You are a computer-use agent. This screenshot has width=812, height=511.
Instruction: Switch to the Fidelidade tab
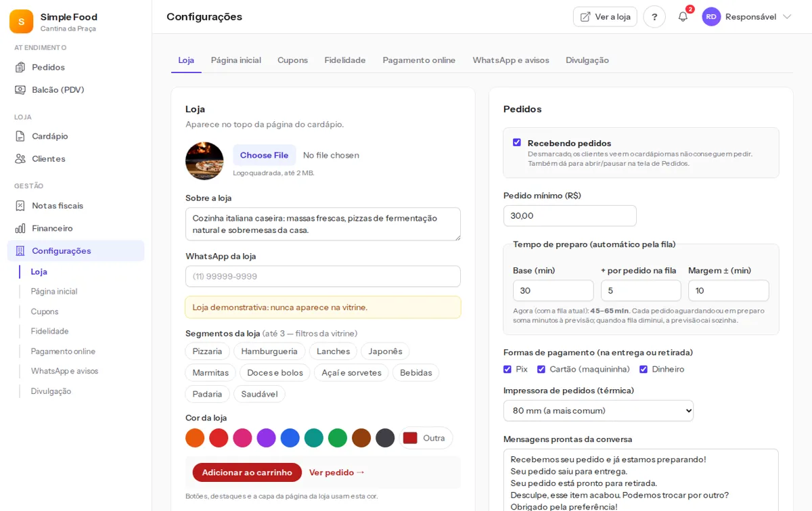click(x=345, y=60)
